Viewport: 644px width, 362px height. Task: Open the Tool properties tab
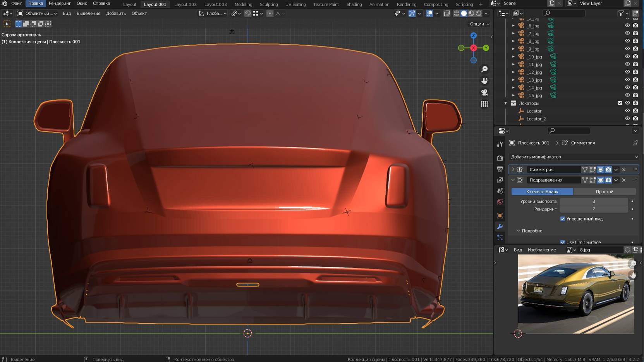click(500, 144)
